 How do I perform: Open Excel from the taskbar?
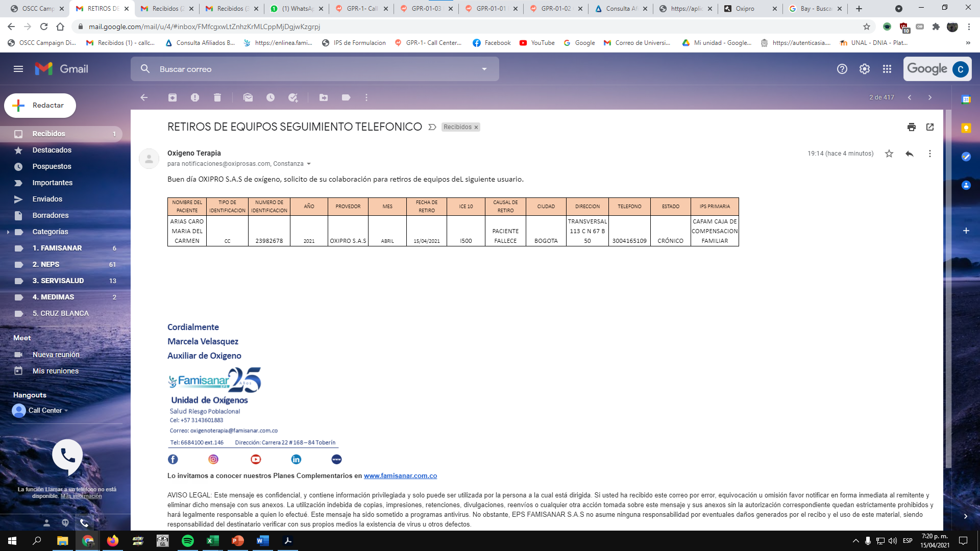[212, 541]
